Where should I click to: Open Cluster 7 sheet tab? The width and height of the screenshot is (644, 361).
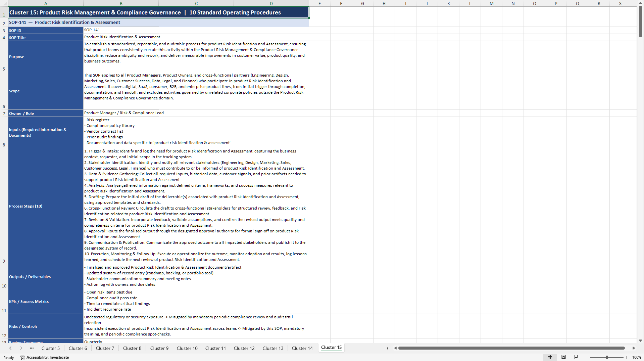(x=105, y=348)
